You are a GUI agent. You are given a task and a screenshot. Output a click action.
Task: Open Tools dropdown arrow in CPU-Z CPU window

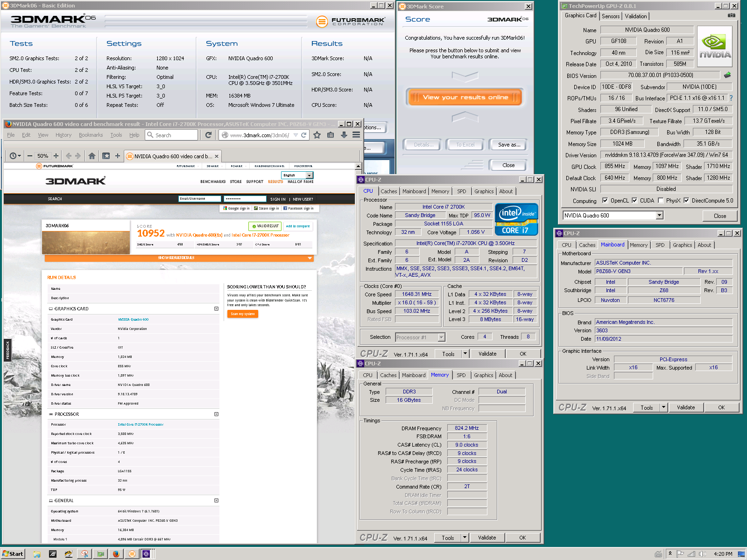[x=465, y=354]
